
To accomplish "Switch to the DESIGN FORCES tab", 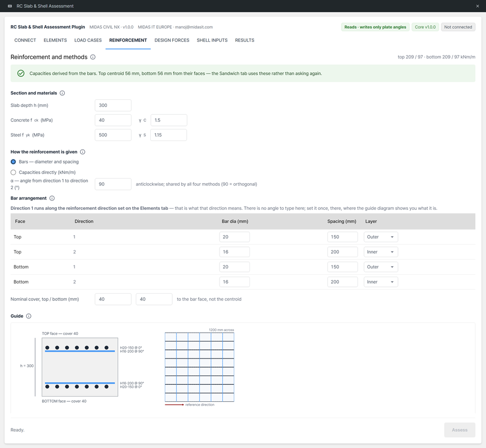I will click(x=172, y=40).
